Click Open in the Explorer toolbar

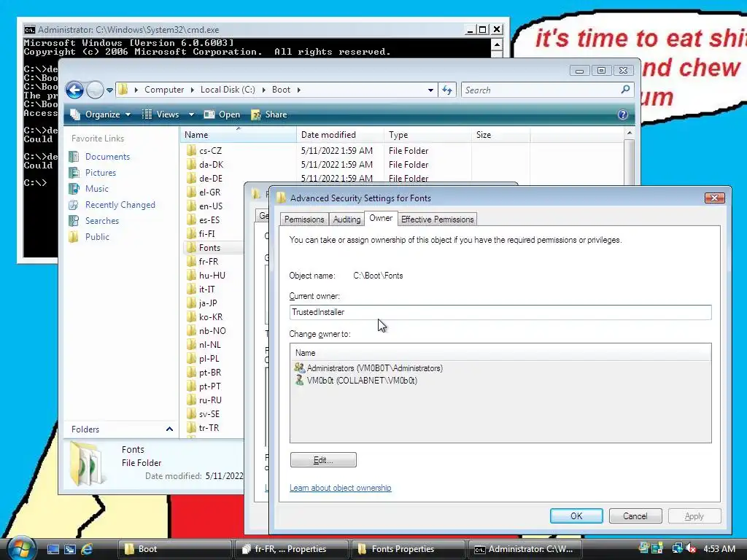222,114
